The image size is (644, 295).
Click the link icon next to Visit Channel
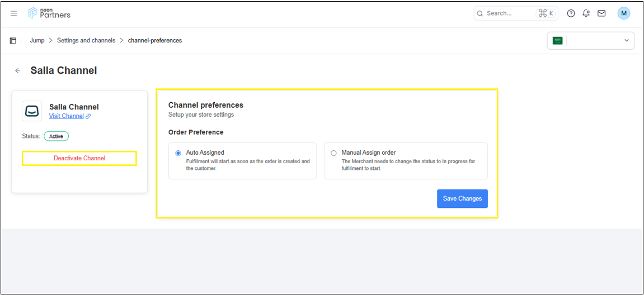click(88, 116)
